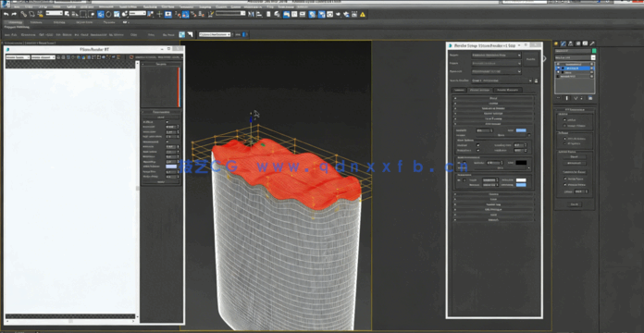
Task: Open the Create tab in command panel
Action: click(x=556, y=43)
